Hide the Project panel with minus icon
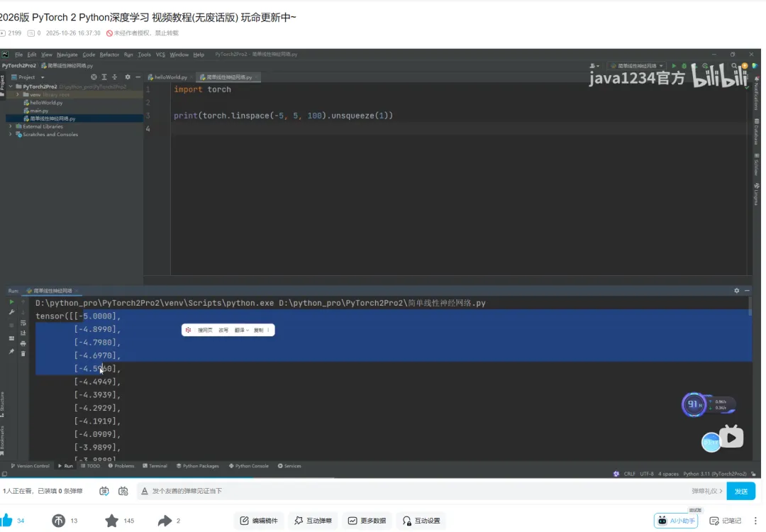Screen dimensions: 766x532 pyautogui.click(x=138, y=77)
